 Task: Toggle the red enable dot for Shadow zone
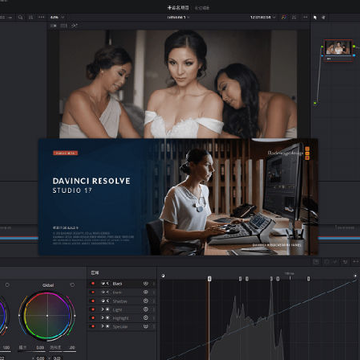pyautogui.click(x=93, y=301)
